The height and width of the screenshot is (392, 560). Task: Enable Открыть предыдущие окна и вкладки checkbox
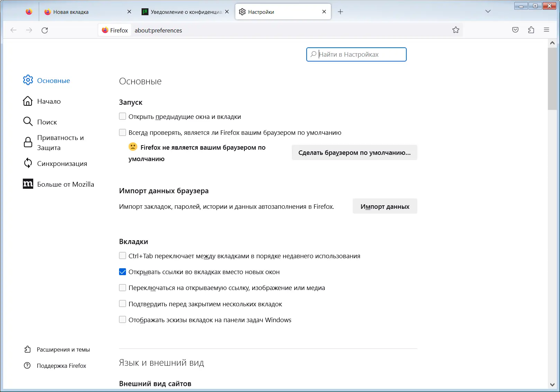click(x=123, y=116)
